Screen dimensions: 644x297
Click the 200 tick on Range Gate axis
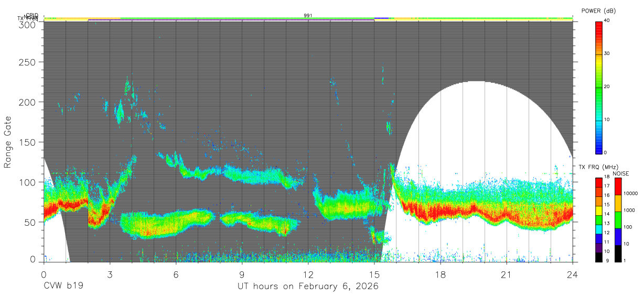tap(27, 102)
